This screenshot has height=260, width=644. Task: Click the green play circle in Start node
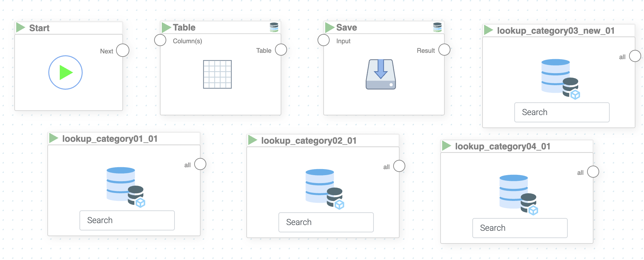point(65,72)
